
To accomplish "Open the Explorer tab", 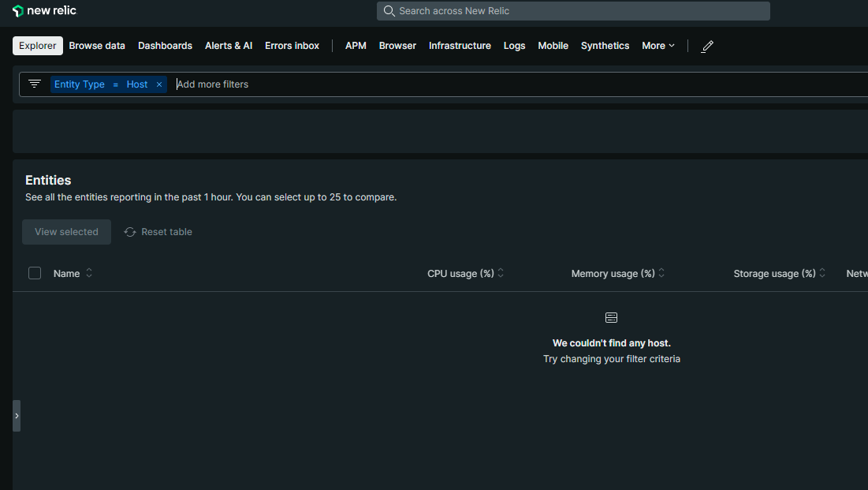I will [38, 46].
